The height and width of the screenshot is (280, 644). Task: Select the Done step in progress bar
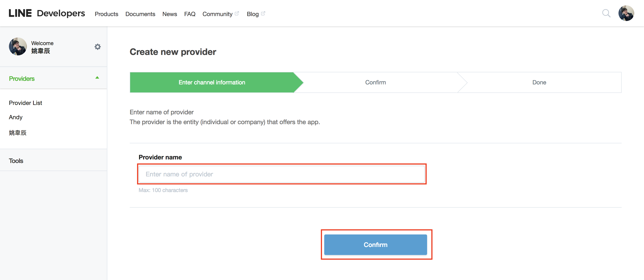pos(539,82)
